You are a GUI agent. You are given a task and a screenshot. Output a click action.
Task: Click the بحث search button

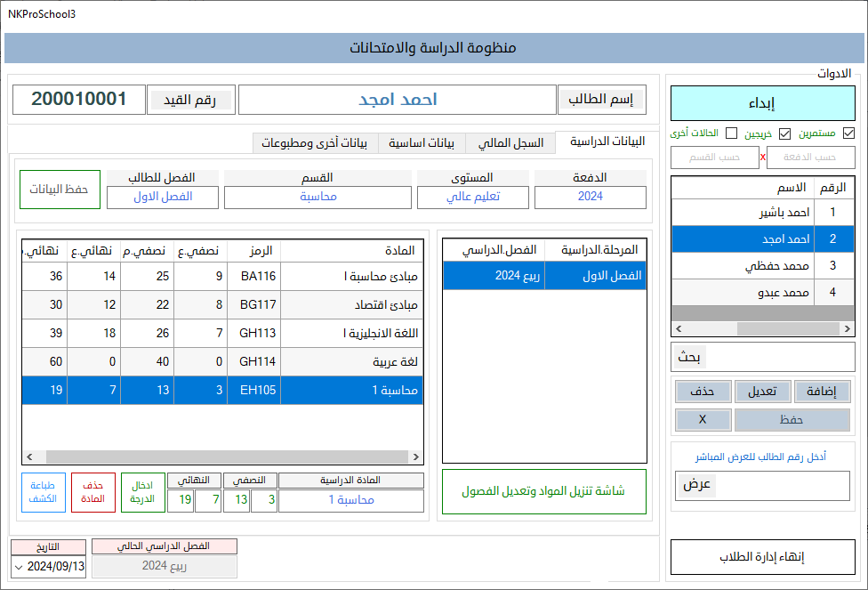pyautogui.click(x=689, y=358)
